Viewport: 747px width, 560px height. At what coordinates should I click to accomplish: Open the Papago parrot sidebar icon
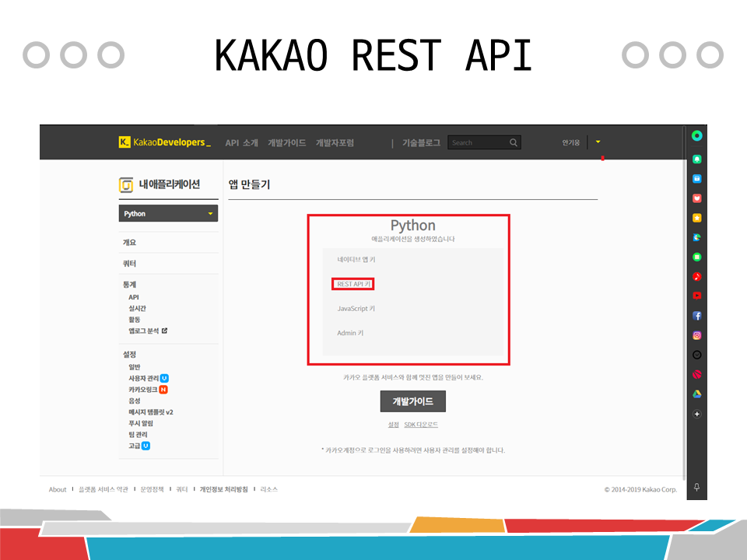pos(696,237)
